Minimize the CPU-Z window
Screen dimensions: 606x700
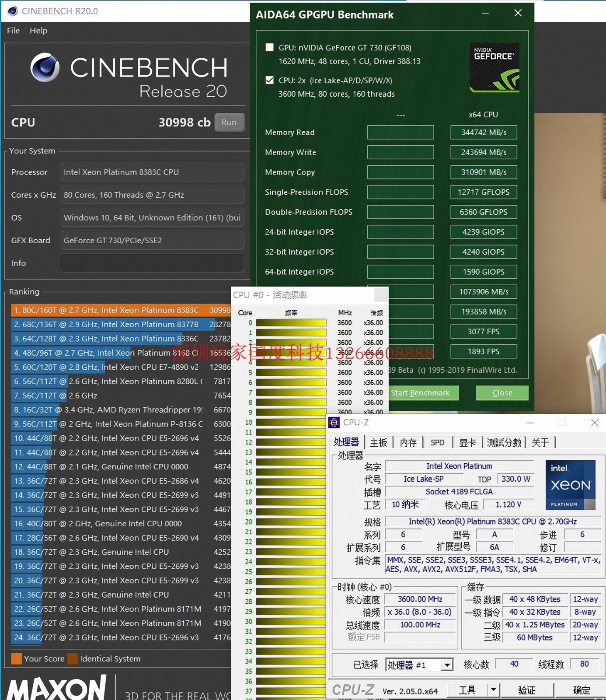click(530, 423)
